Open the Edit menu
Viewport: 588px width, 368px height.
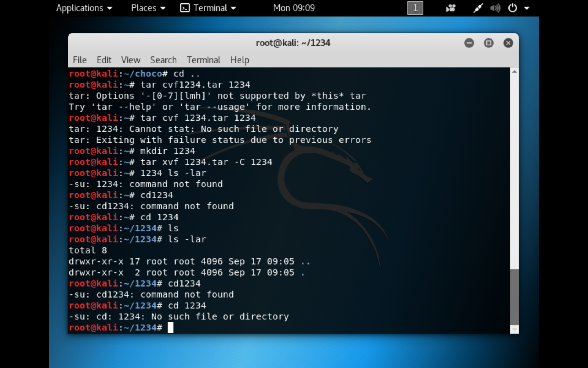click(x=104, y=60)
